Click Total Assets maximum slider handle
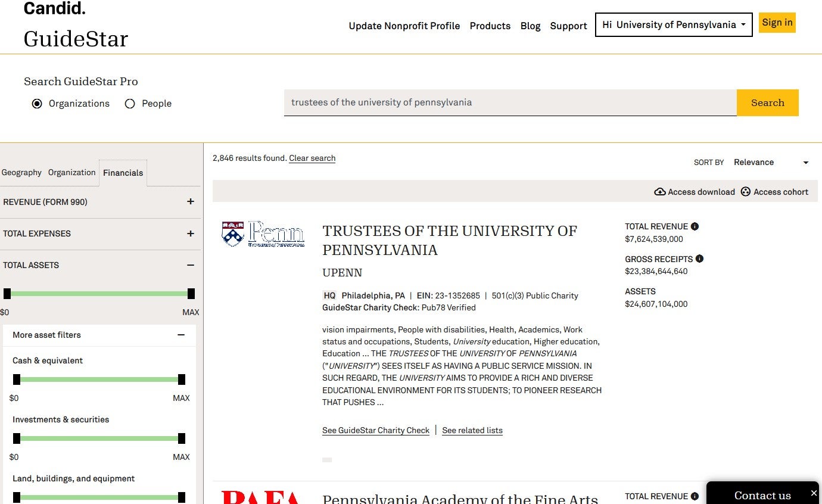This screenshot has width=822, height=504. coord(191,294)
